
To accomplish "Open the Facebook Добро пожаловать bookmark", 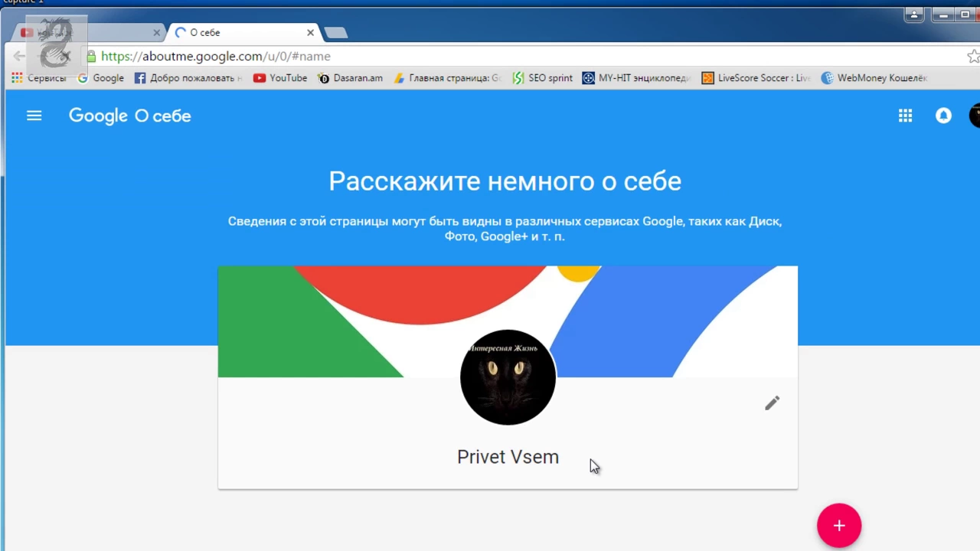I will (188, 78).
